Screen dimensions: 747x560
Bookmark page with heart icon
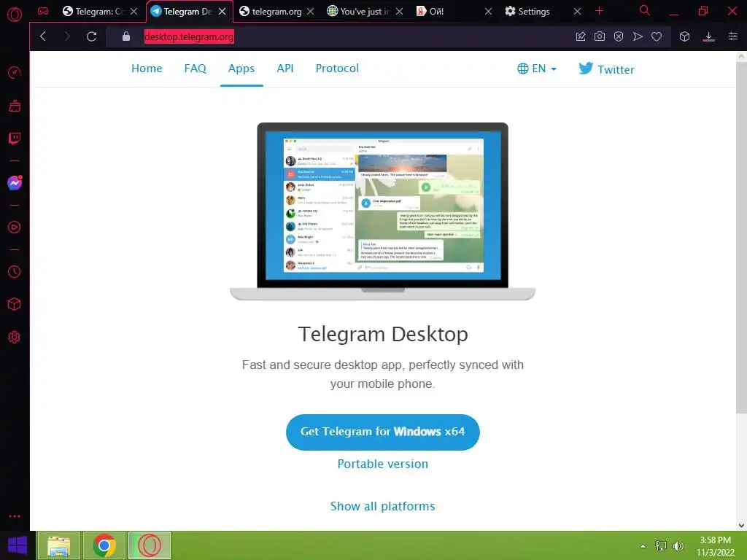[x=657, y=36]
